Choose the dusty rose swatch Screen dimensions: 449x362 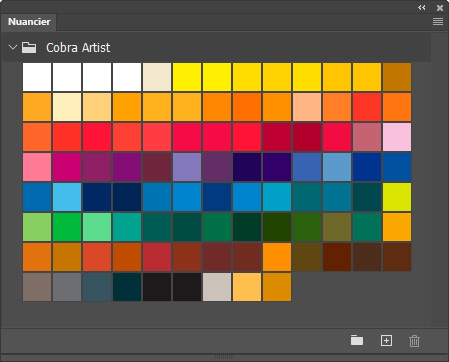coord(367,137)
